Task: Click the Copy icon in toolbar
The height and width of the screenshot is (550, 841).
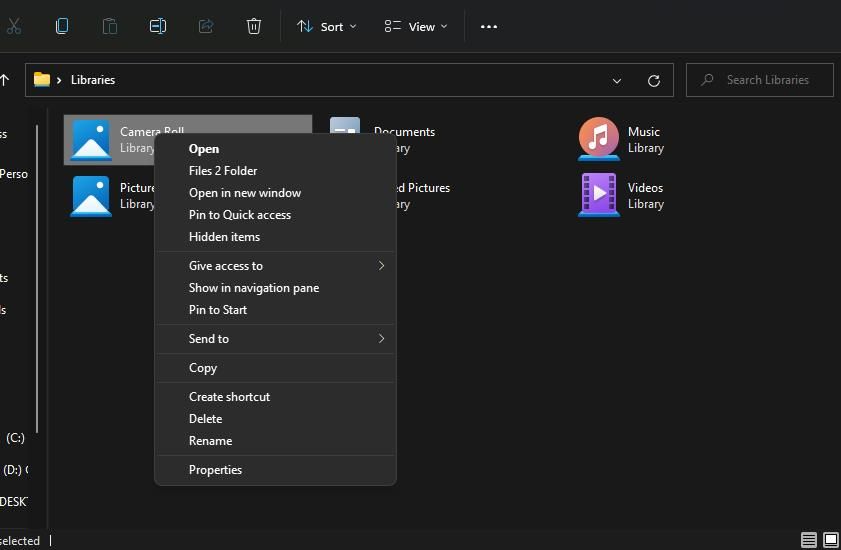Action: tap(62, 26)
